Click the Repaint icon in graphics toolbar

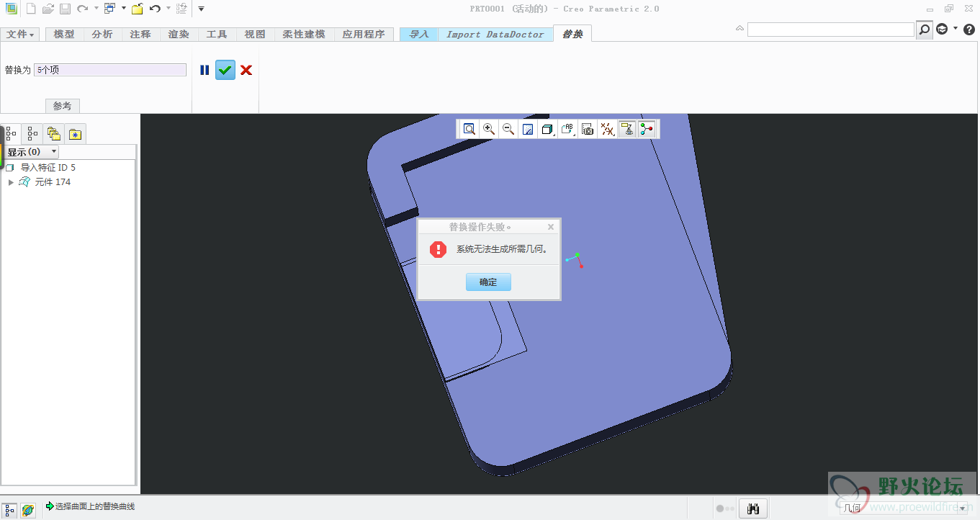pos(528,129)
